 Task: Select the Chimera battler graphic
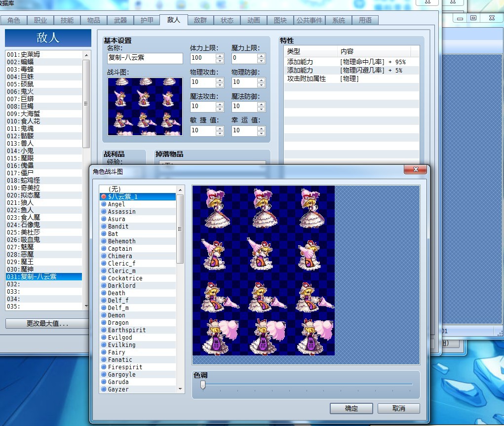[138, 256]
